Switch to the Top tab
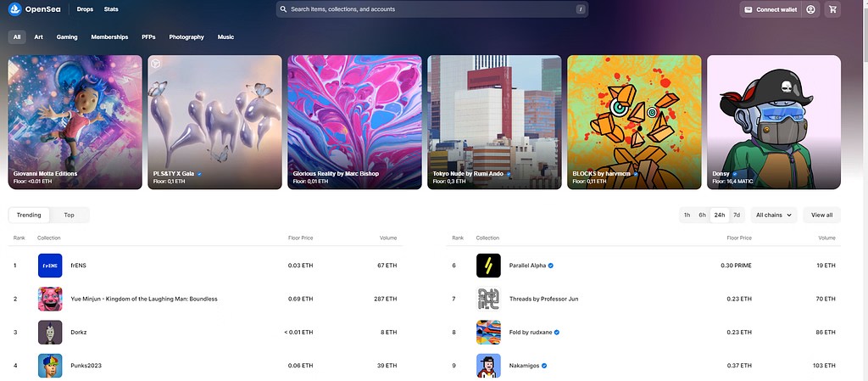868x381 pixels. pyautogui.click(x=70, y=215)
